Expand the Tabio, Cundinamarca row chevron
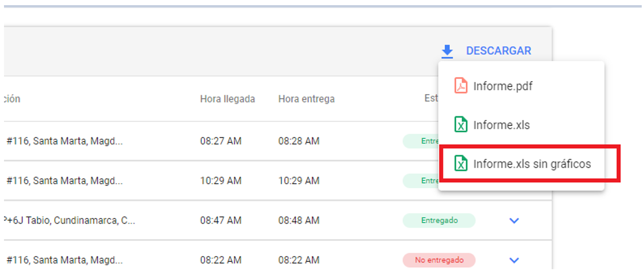The image size is (644, 279). tap(514, 220)
